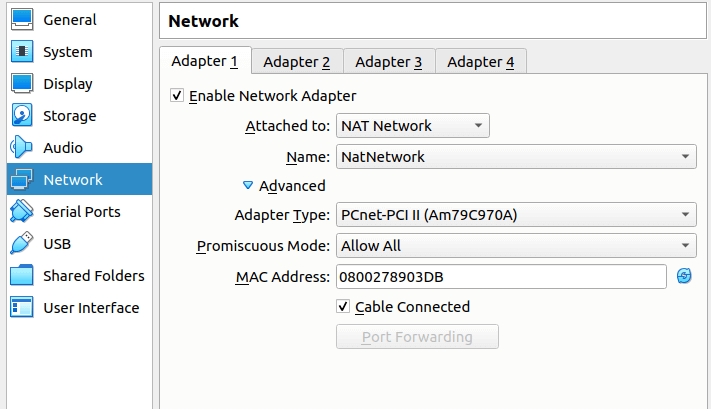Open the Audio speaker icon

tap(22, 147)
